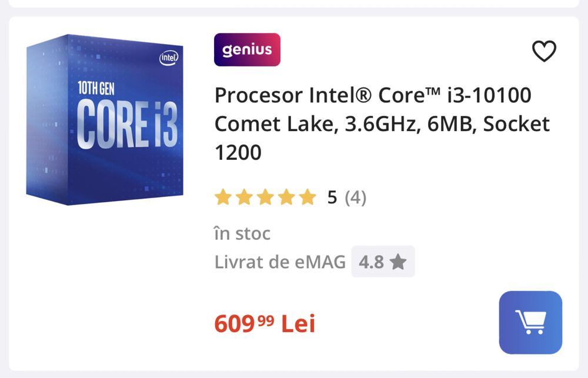This screenshot has width=588, height=378.
Task: Open the (4) reviews count
Action: (x=355, y=197)
